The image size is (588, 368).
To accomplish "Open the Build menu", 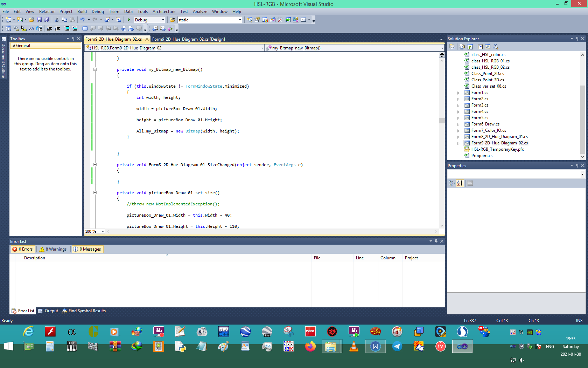I will [x=82, y=12].
